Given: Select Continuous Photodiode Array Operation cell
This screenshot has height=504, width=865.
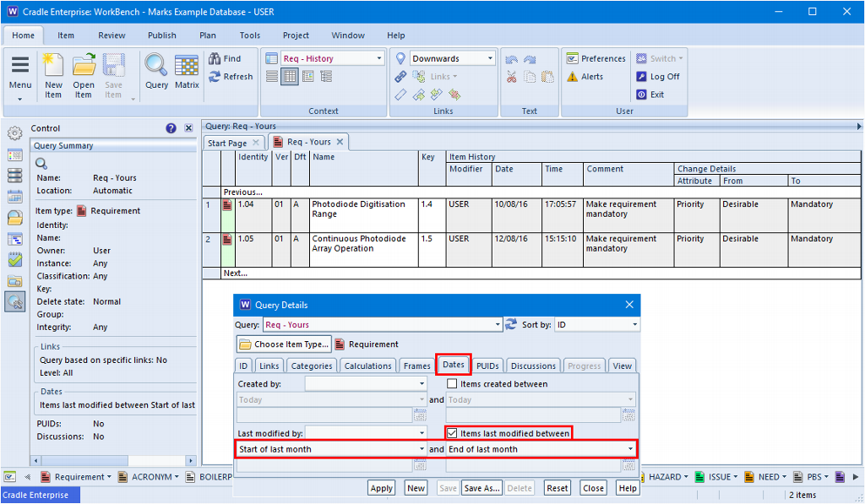Looking at the screenshot, I should point(363,250).
